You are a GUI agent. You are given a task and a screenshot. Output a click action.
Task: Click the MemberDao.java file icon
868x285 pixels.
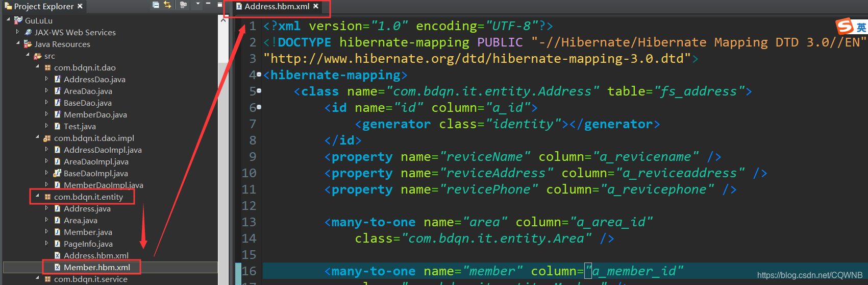coord(58,114)
